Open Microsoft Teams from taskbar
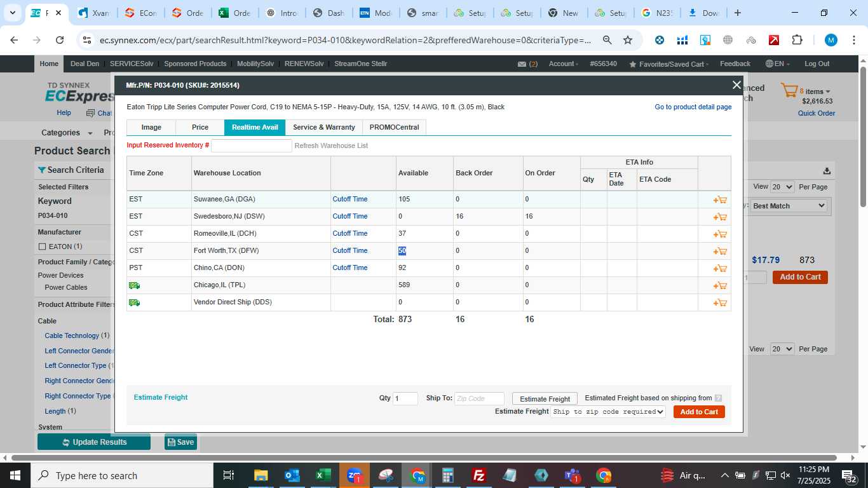 tap(573, 475)
